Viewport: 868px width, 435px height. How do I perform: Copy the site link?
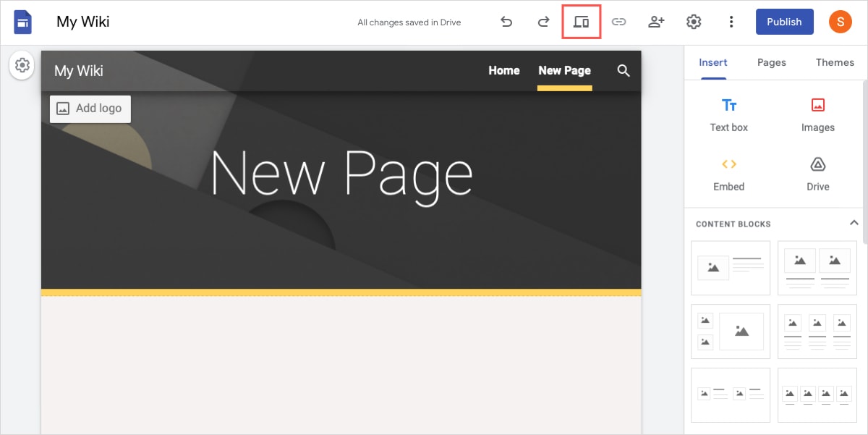tap(619, 22)
